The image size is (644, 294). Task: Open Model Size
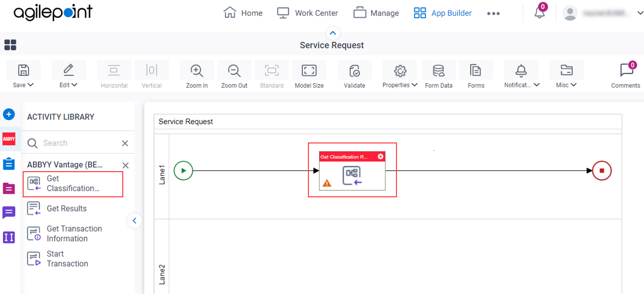(x=309, y=76)
